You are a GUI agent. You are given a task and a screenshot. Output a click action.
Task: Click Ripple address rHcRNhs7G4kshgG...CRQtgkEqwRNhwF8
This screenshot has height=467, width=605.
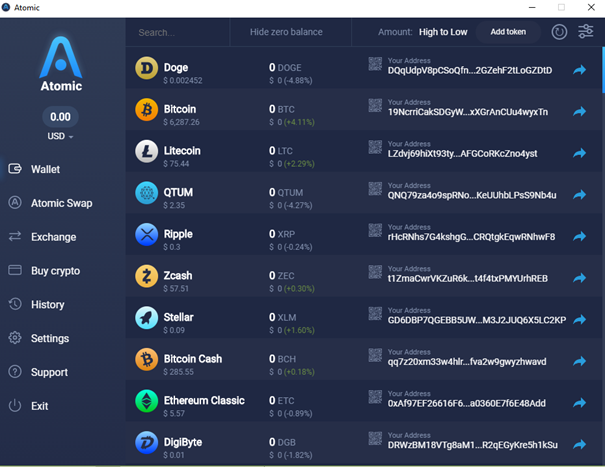click(471, 237)
